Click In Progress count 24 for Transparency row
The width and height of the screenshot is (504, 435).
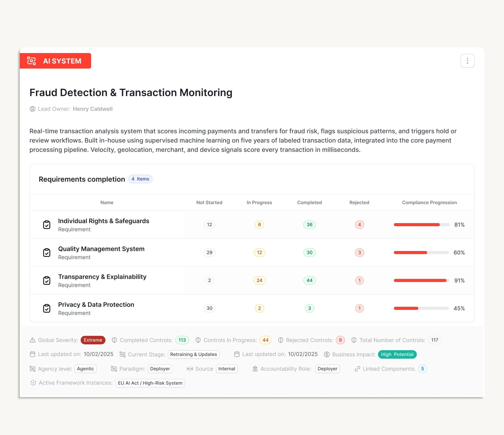click(259, 280)
